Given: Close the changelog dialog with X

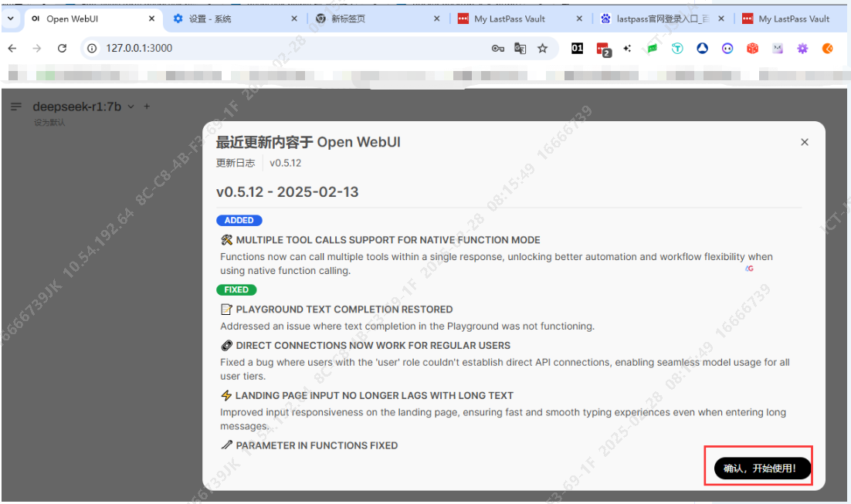Looking at the screenshot, I should [x=805, y=142].
